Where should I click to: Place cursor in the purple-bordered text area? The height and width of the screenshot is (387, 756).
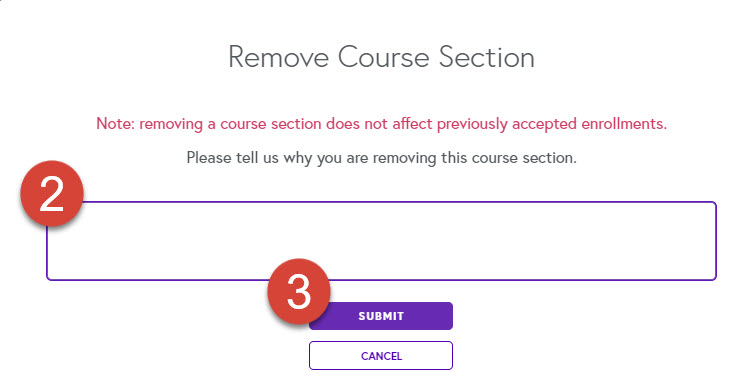click(381, 240)
